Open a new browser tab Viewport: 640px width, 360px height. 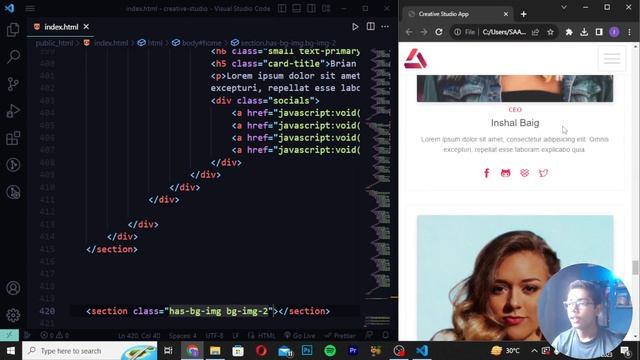point(524,14)
